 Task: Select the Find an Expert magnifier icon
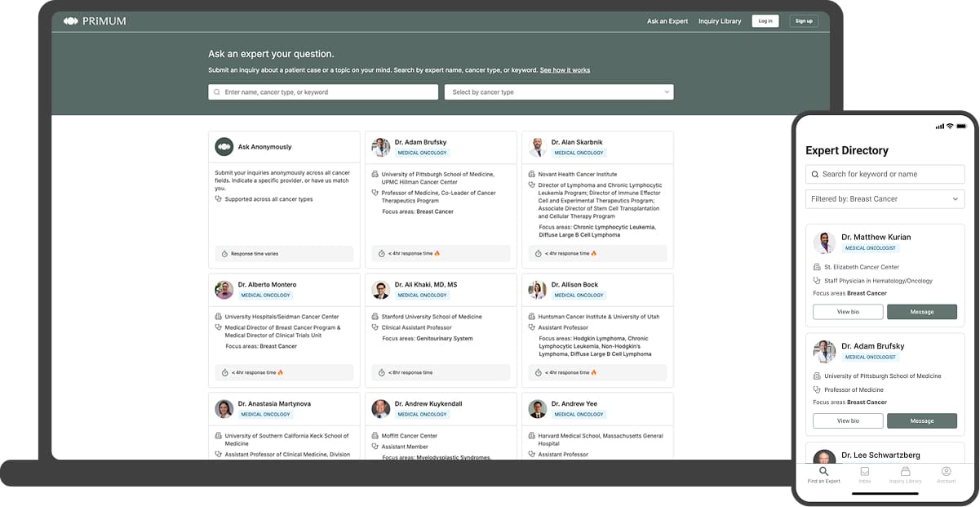click(x=823, y=470)
